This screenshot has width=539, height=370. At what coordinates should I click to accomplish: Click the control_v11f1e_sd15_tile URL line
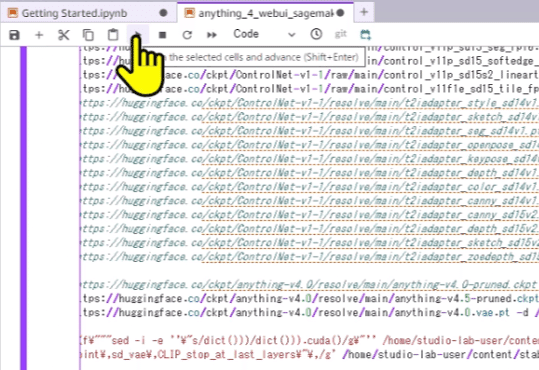click(x=310, y=89)
